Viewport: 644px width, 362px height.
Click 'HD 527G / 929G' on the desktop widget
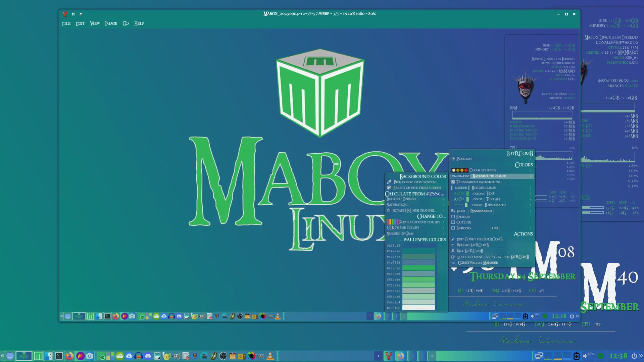point(509,324)
